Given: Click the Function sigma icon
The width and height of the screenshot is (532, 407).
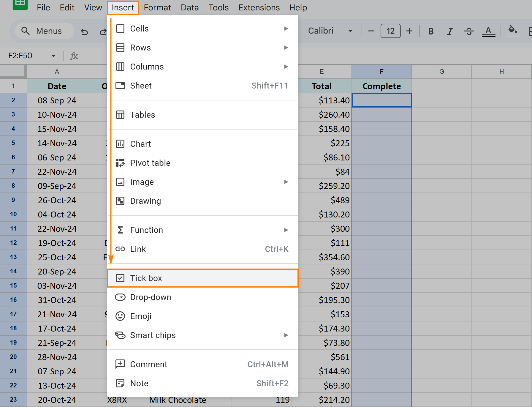Looking at the screenshot, I should point(120,230).
